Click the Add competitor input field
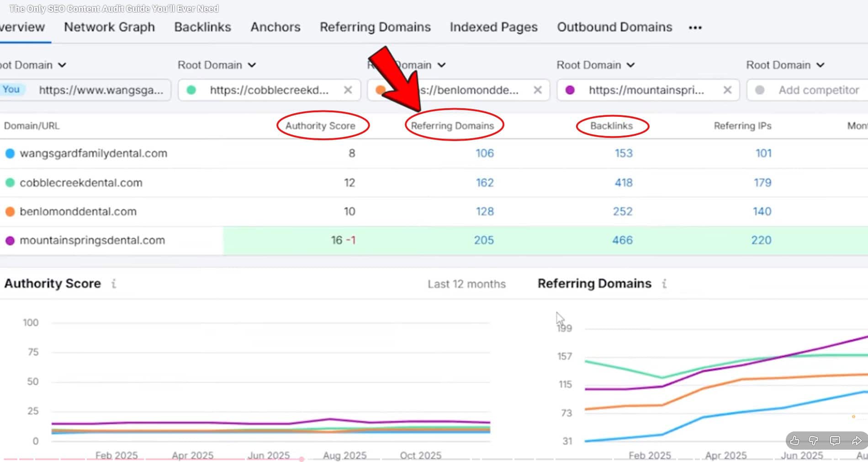The image size is (868, 462). point(817,90)
